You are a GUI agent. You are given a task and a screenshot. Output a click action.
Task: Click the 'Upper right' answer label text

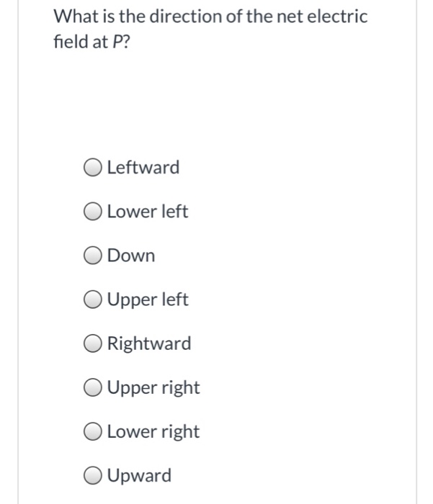[x=153, y=387]
